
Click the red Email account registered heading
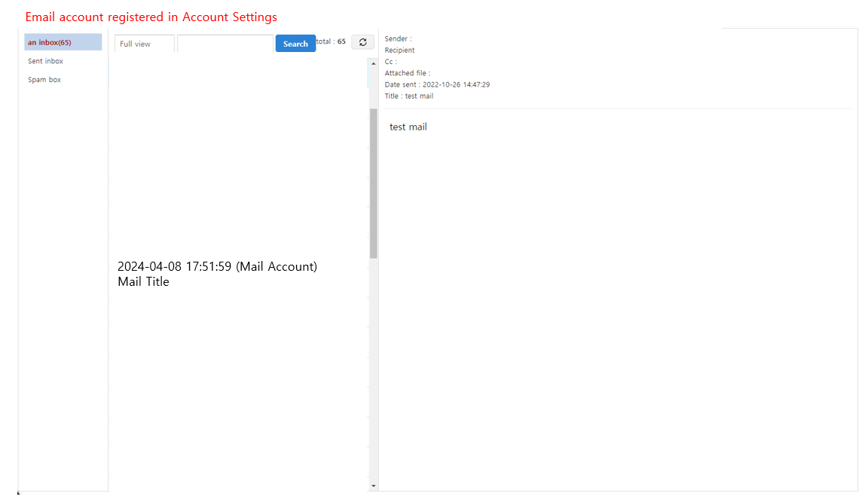[x=150, y=16]
